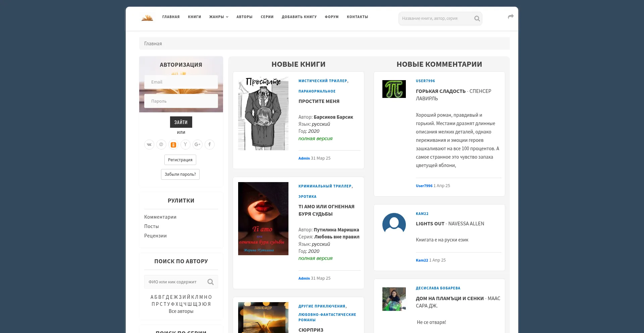Open the Рецензии link under Рулитки

(155, 236)
